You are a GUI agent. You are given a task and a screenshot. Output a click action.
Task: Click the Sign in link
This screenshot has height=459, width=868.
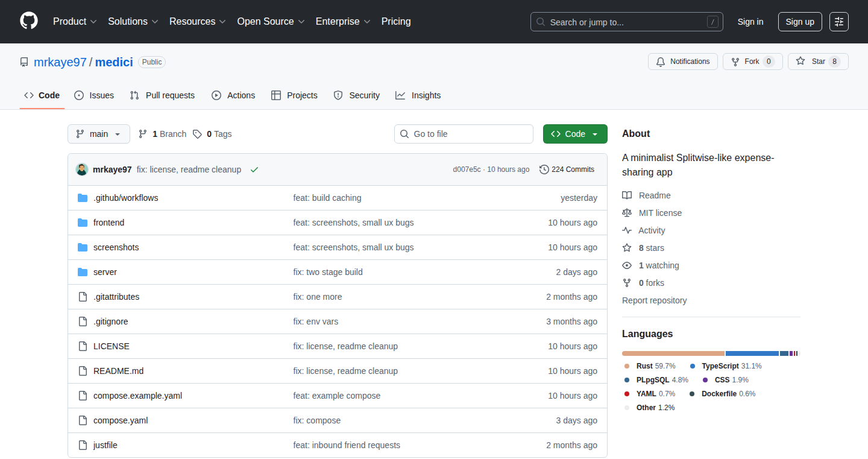click(750, 22)
